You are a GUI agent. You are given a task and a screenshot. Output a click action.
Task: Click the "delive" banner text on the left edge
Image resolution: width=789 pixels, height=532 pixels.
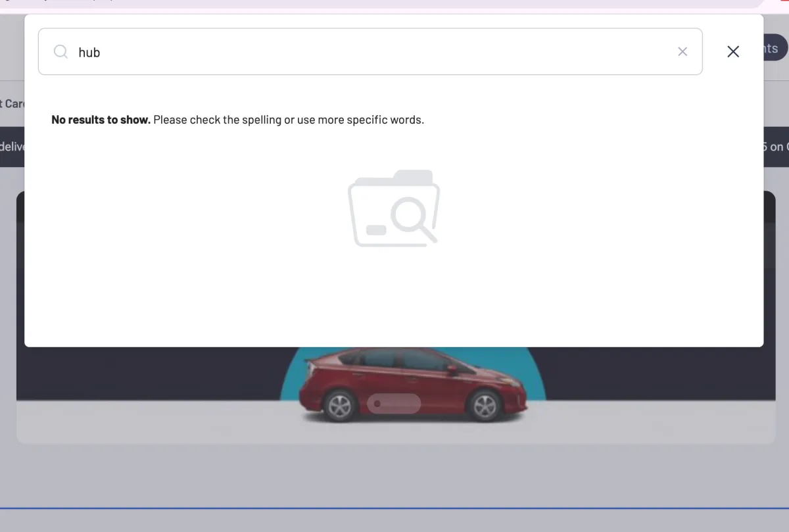[12, 147]
